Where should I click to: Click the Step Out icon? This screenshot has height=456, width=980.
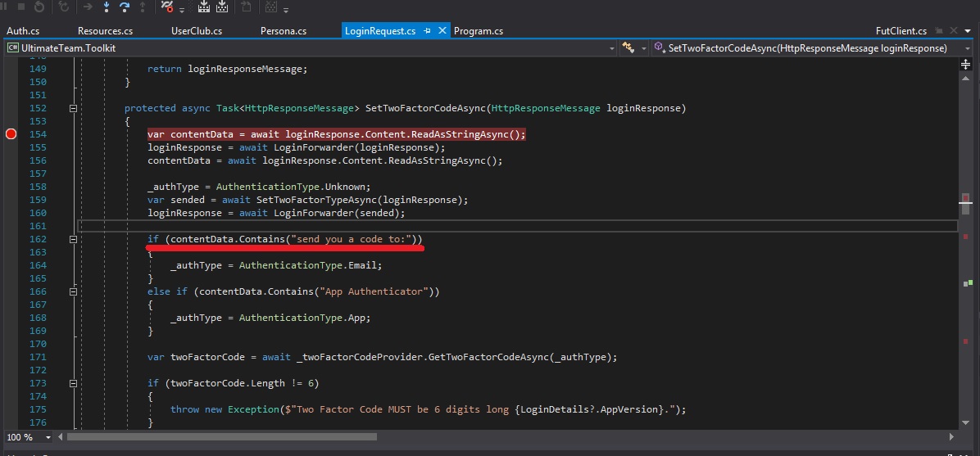143,7
